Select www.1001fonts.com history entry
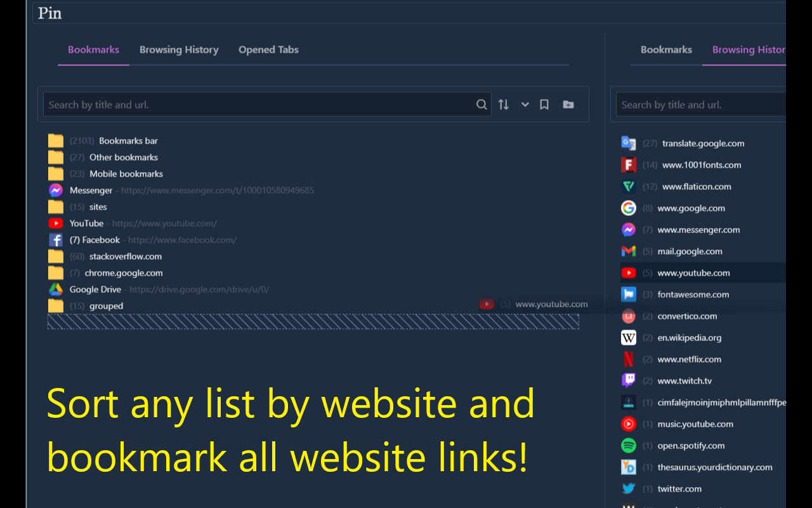812x508 pixels. (703, 165)
